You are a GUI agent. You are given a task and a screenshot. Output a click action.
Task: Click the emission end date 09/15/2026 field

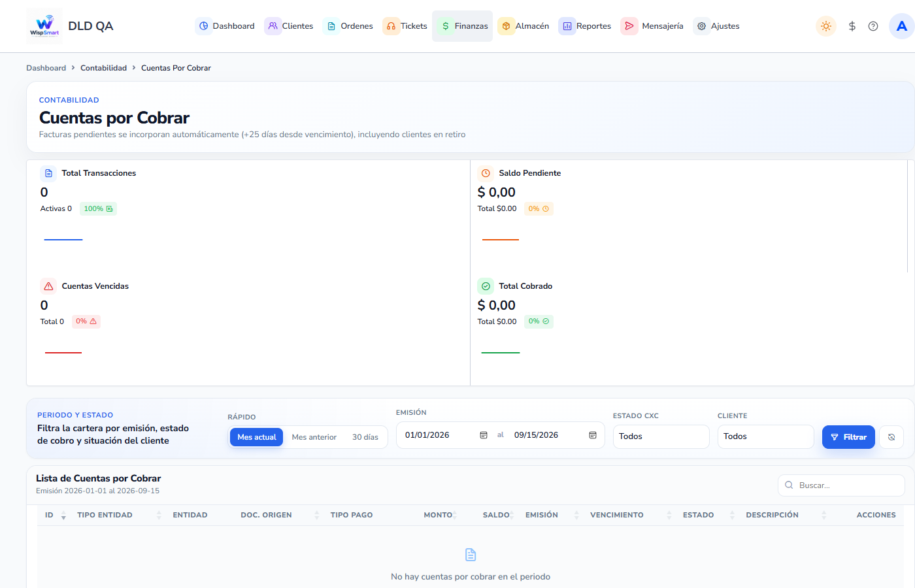[556, 435]
